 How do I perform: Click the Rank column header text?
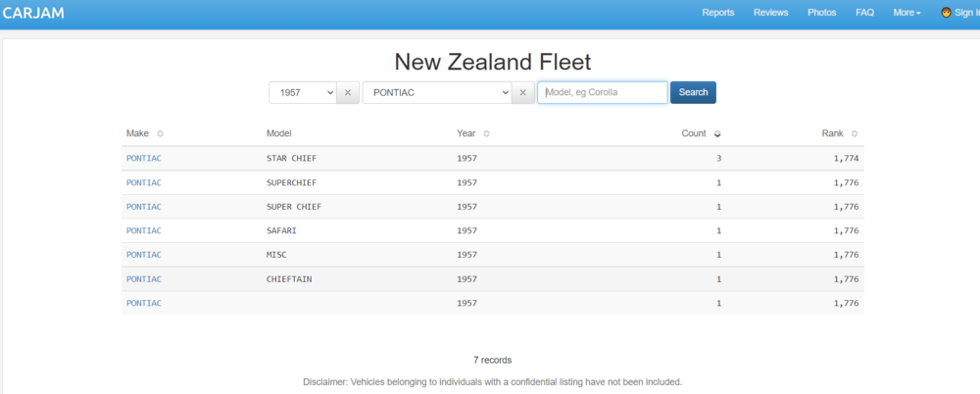click(x=832, y=133)
